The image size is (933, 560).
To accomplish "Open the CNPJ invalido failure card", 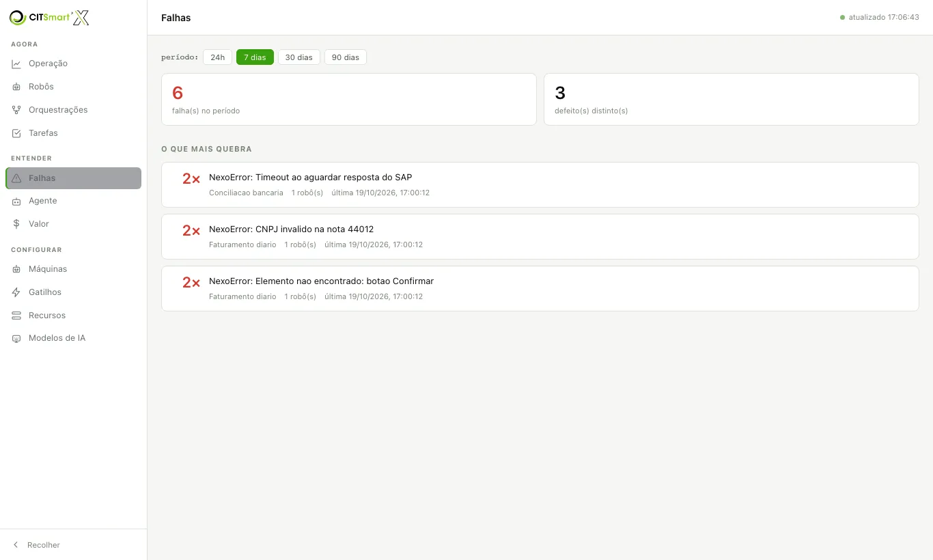I will tap(540, 236).
